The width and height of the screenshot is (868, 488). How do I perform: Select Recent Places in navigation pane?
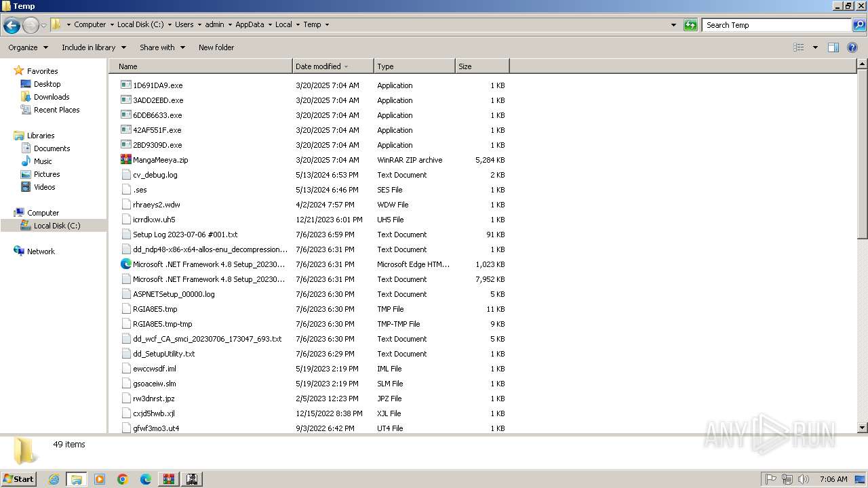[x=50, y=110]
